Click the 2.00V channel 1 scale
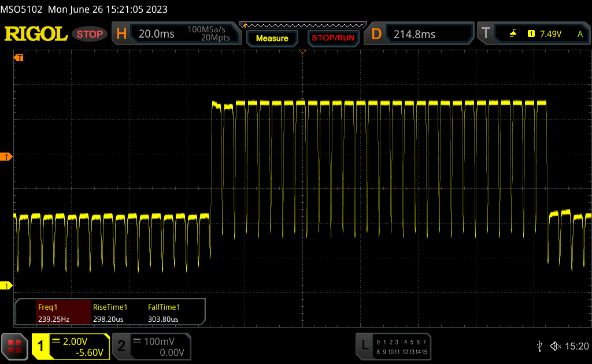This screenshot has width=592, height=364. [x=75, y=341]
